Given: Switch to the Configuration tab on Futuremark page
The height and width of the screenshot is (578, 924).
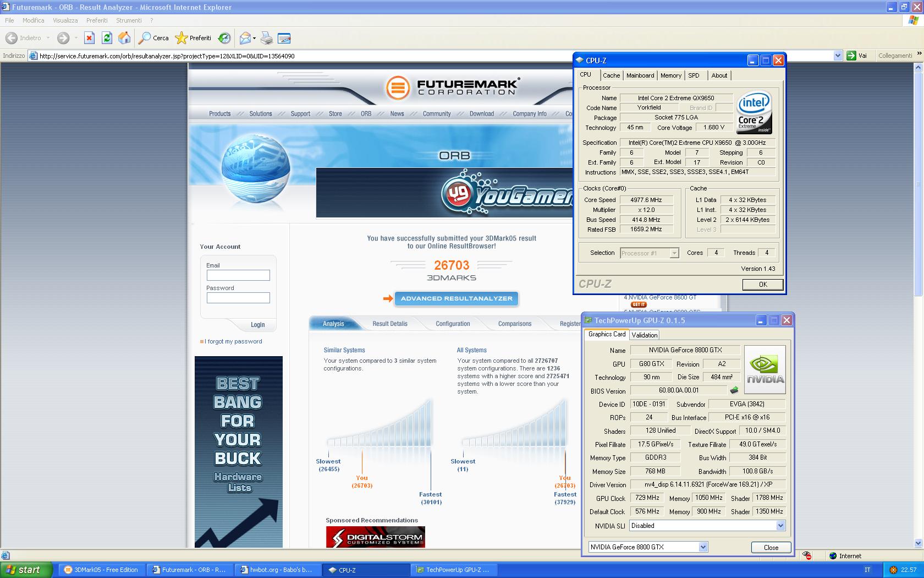Looking at the screenshot, I should point(453,324).
